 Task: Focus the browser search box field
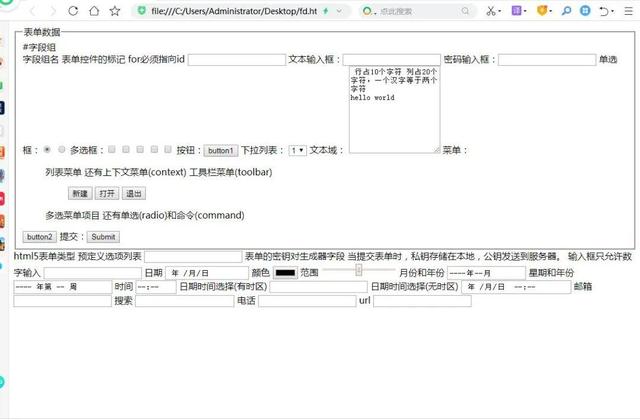pos(418,11)
